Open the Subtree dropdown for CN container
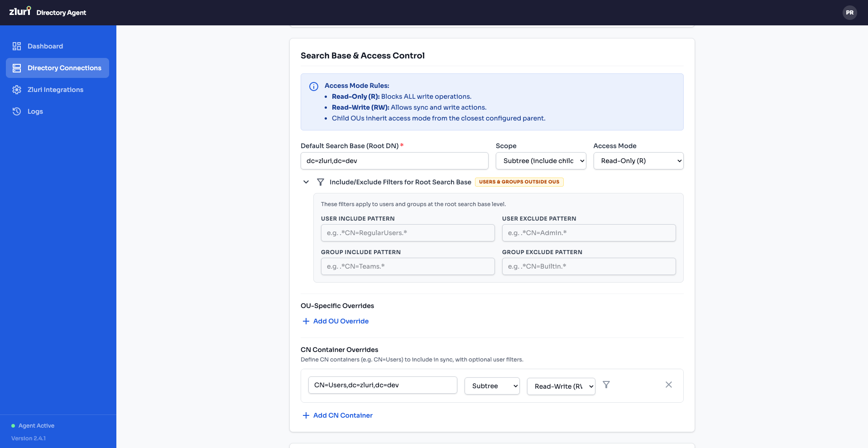 tap(492, 386)
